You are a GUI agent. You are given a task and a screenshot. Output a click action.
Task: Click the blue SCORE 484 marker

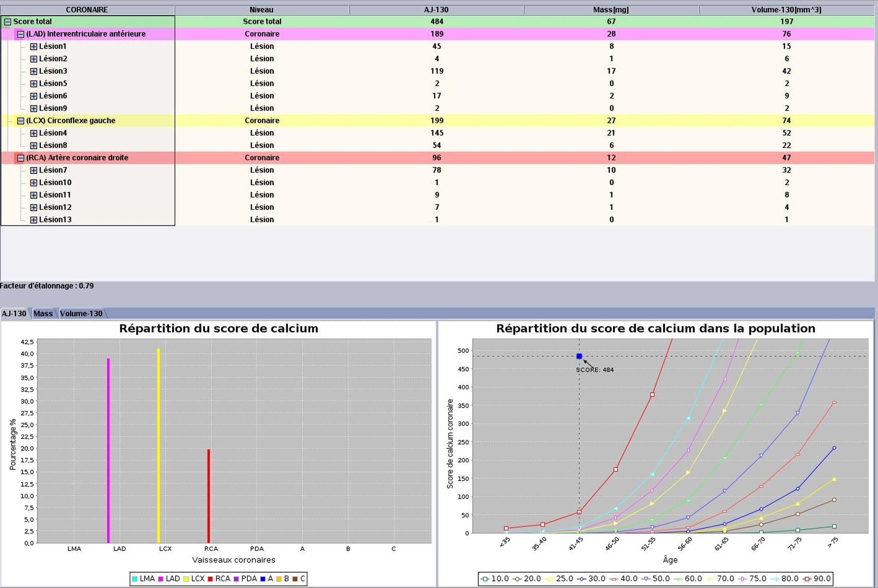579,356
